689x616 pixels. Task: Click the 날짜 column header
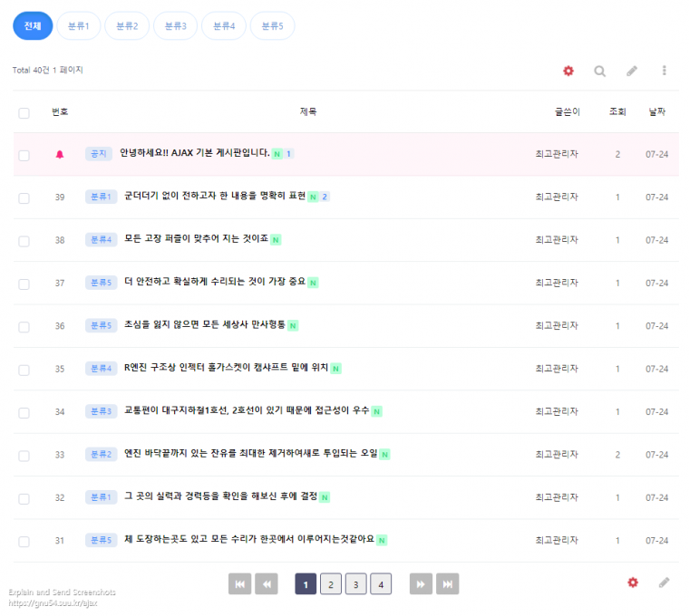tap(657, 111)
